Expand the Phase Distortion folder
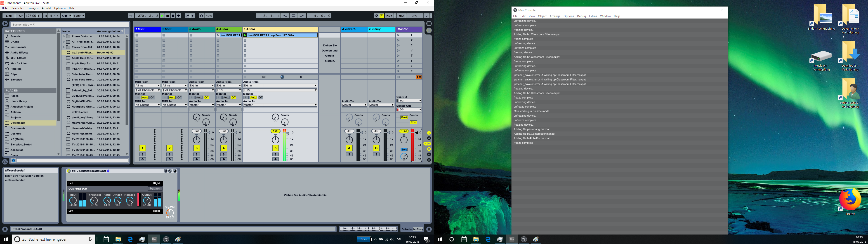This screenshot has width=868, height=244. [x=64, y=36]
